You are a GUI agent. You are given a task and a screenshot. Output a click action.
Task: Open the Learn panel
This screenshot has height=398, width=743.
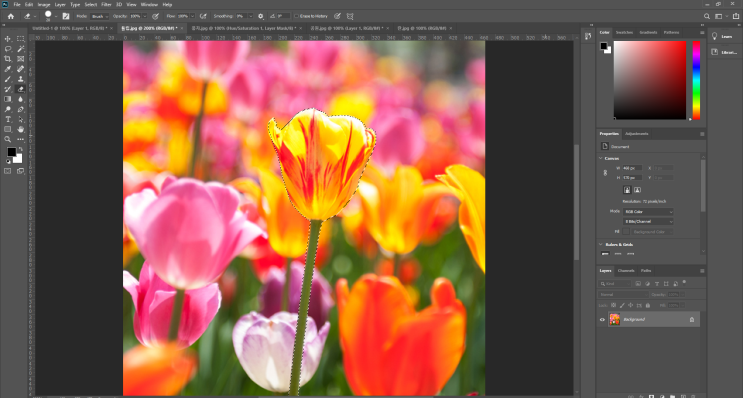coord(725,36)
